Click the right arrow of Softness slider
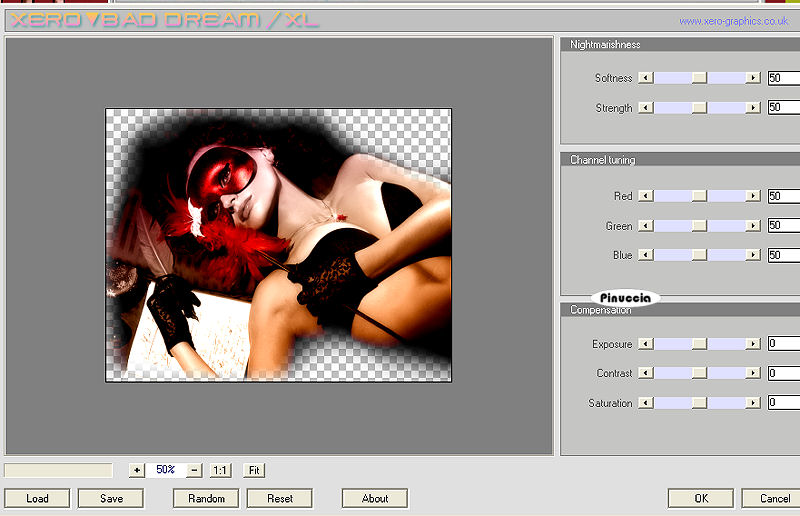Image resolution: width=800 pixels, height=516 pixels. 753,78
